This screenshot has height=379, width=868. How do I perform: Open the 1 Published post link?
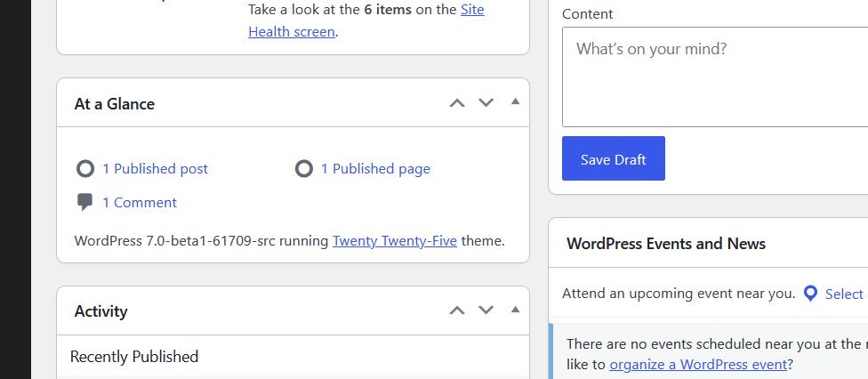pyautogui.click(x=155, y=169)
